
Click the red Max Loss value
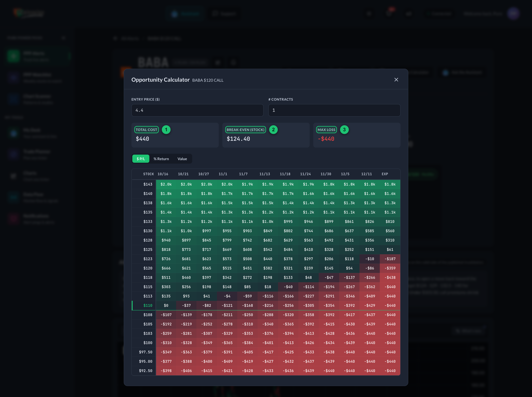click(326, 139)
